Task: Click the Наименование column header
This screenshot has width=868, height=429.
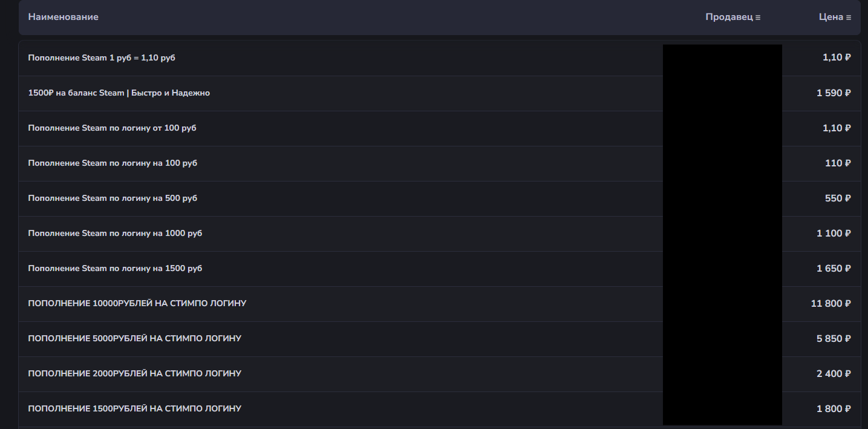Action: tap(64, 17)
